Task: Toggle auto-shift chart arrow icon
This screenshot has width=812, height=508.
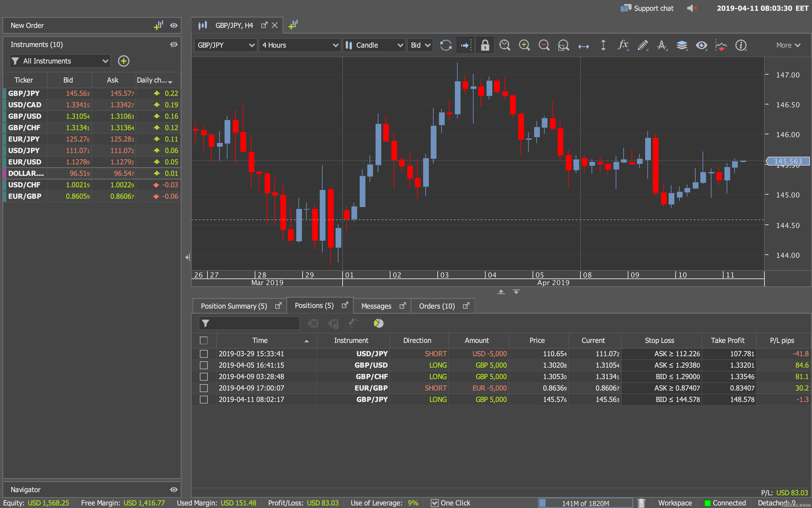Action: (466, 45)
